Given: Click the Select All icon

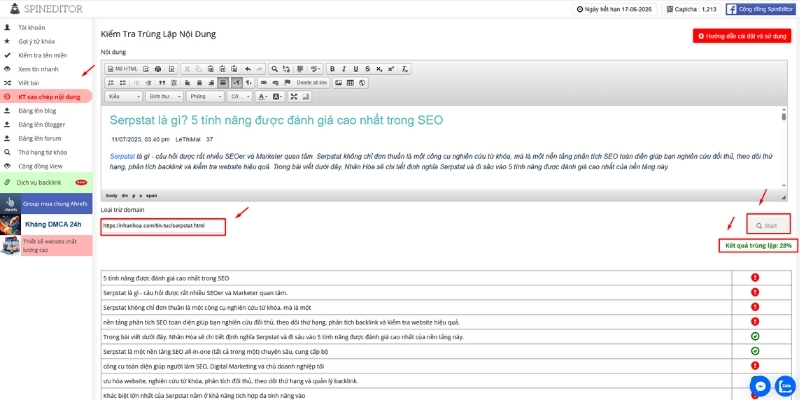Looking at the screenshot, I should 300,69.
